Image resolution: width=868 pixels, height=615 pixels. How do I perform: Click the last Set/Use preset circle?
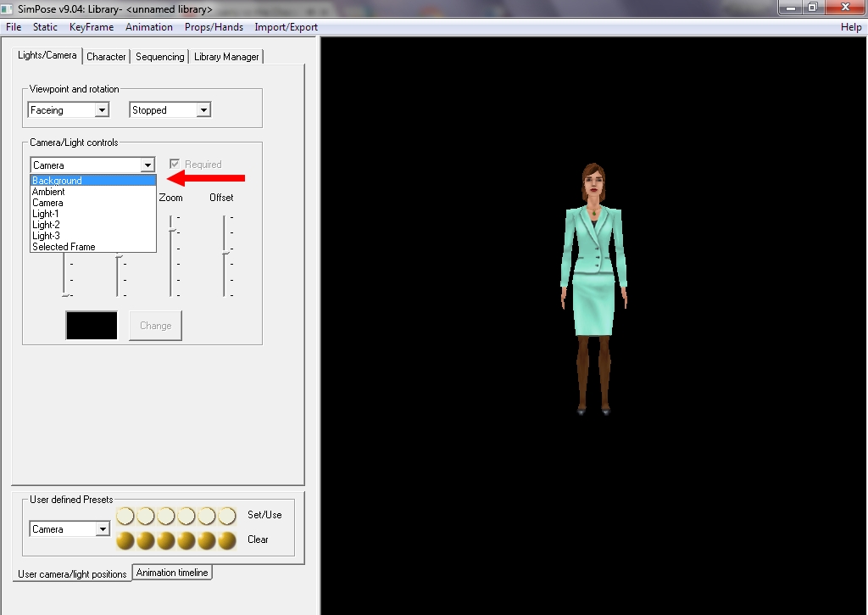(227, 516)
